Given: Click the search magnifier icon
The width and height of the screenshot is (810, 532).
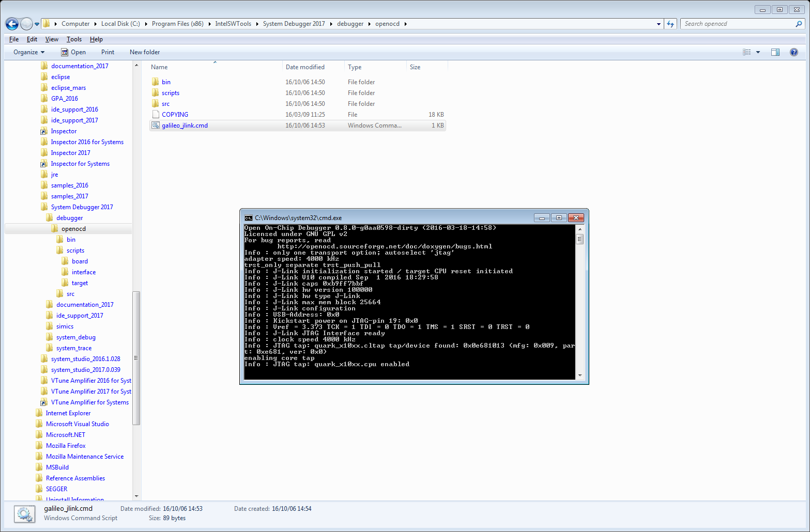Looking at the screenshot, I should (799, 24).
